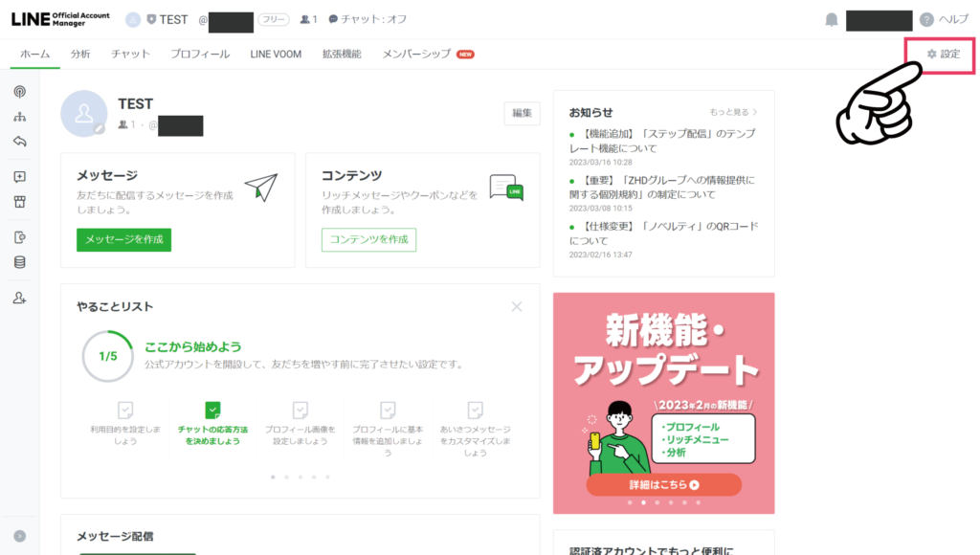
Task: Open the broadcast message icon in sidebar
Action: click(19, 92)
